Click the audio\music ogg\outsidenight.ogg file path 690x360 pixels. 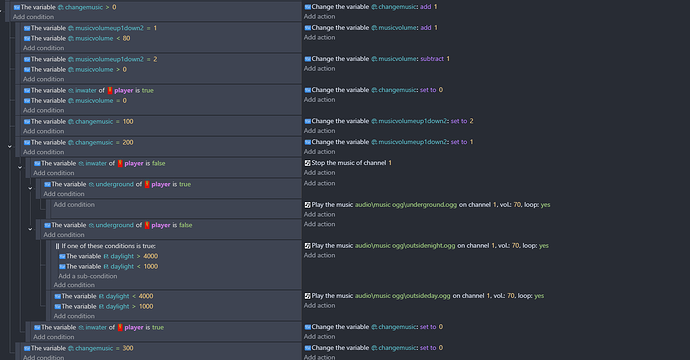pyautogui.click(x=405, y=246)
